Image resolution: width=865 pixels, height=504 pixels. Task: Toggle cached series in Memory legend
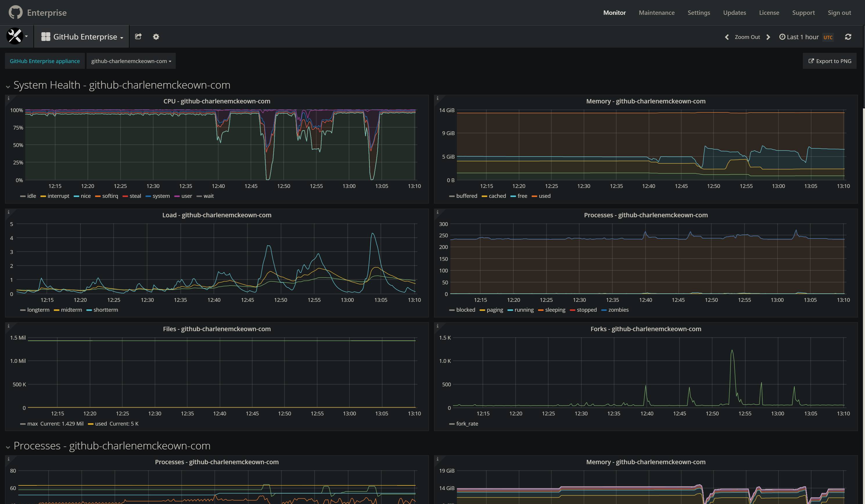[497, 196]
